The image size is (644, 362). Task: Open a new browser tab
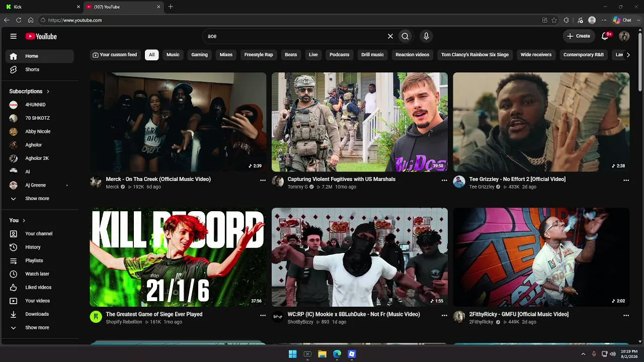[171, 7]
